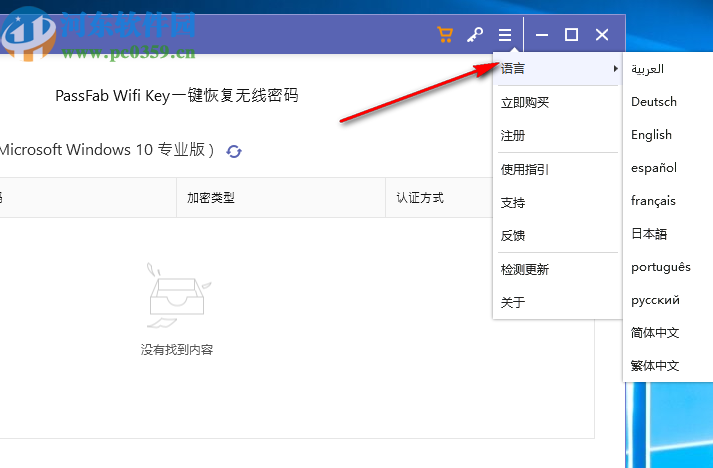713x468 pixels.
Task: Switch language to English
Action: [651, 135]
